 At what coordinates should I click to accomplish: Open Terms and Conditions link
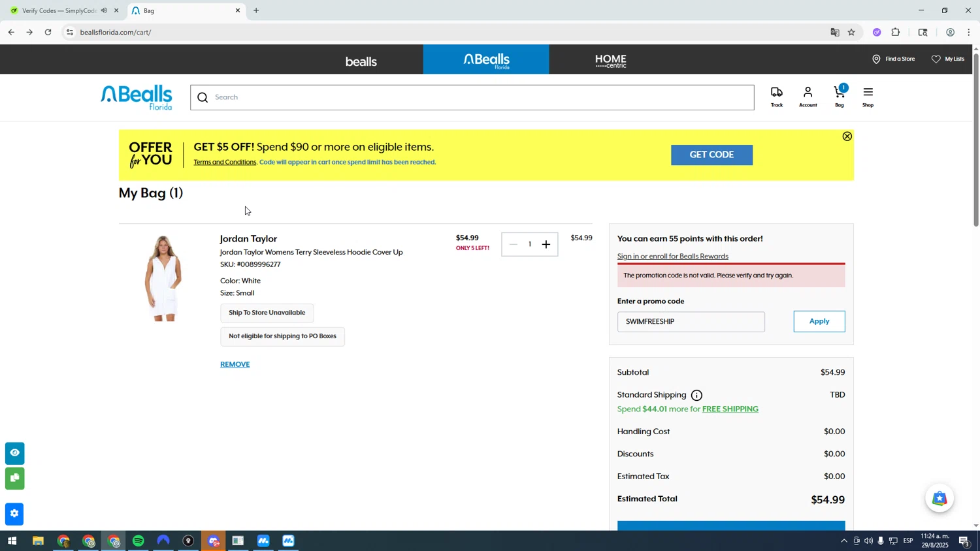pyautogui.click(x=225, y=163)
